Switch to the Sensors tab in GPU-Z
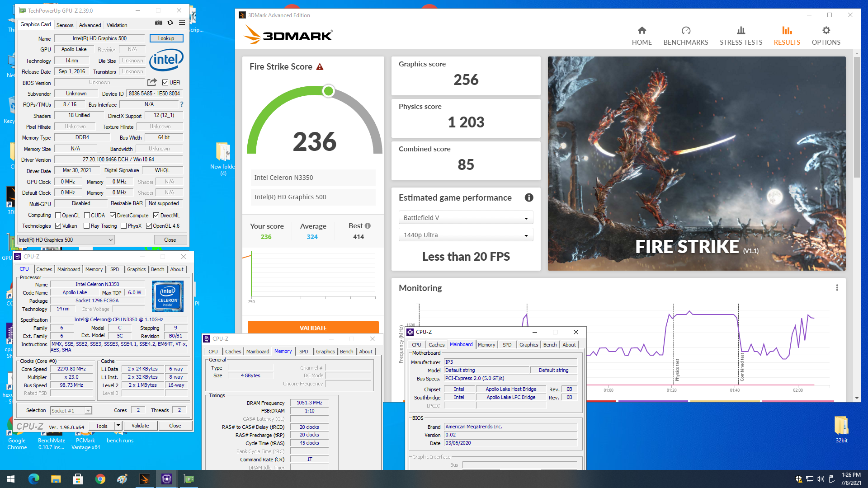Viewport: 868px width, 488px height. pyautogui.click(x=65, y=25)
